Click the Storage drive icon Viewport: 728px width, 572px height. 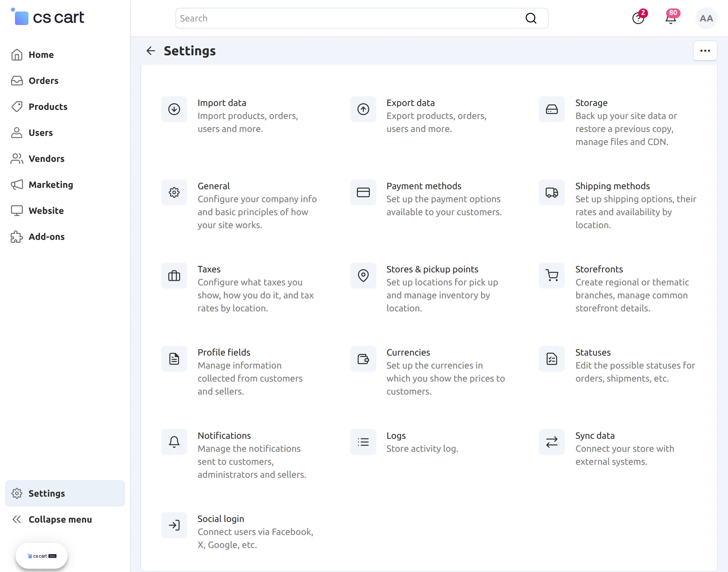click(552, 109)
